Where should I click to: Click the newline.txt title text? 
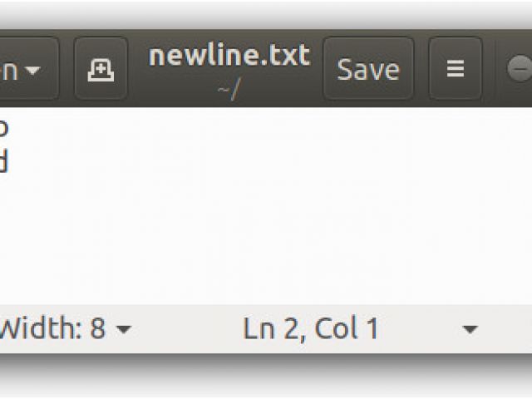pyautogui.click(x=229, y=56)
